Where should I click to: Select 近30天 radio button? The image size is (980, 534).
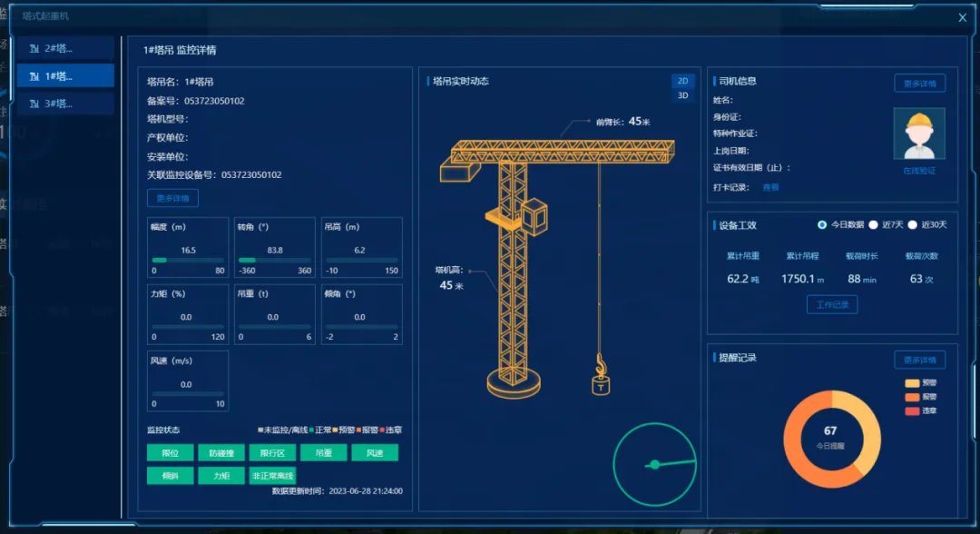pos(913,224)
